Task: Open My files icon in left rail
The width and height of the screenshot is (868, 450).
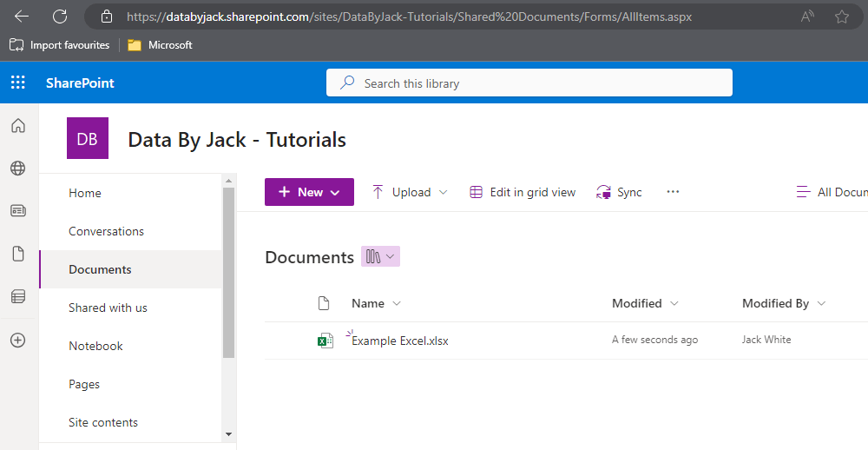Action: (17, 254)
